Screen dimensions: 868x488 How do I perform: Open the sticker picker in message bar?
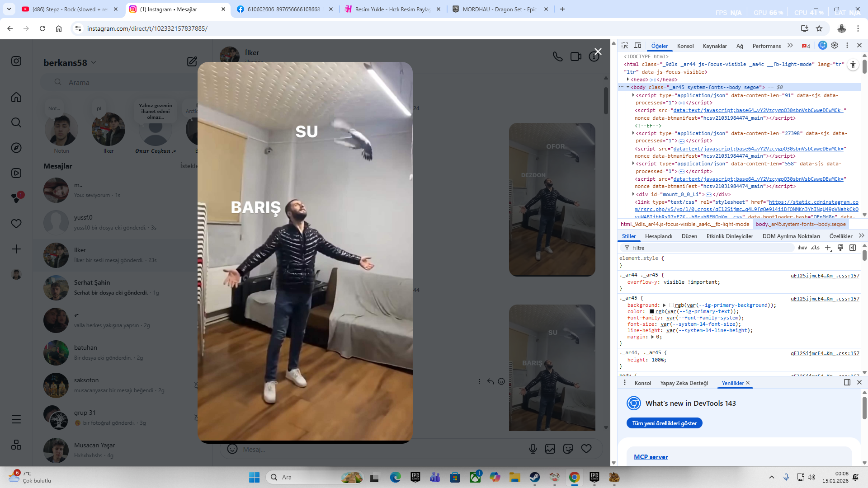[x=568, y=449]
